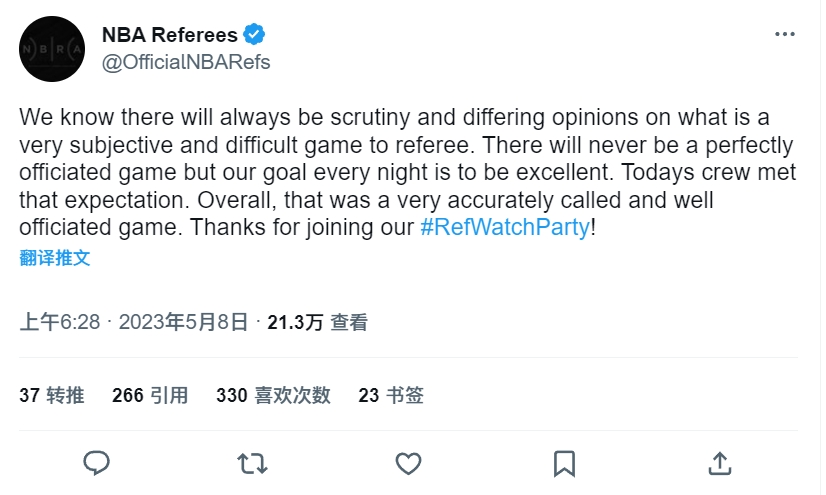The image size is (826, 495).
Task: Show the 330 喜欢次数 likes list
Action: pyautogui.click(x=273, y=395)
